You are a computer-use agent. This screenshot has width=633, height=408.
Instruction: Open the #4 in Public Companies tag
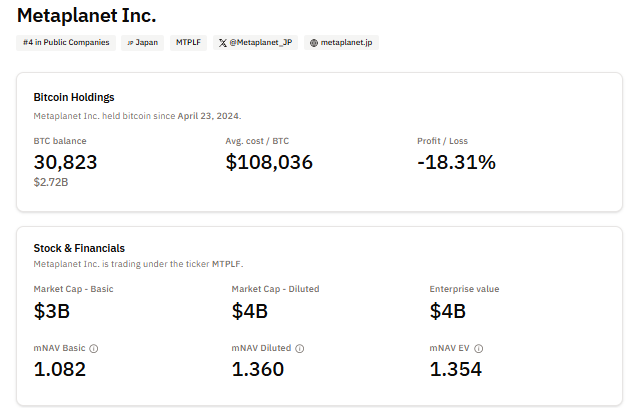(66, 43)
